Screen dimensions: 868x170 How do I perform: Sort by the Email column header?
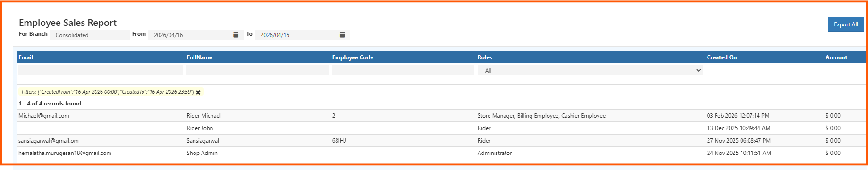tap(25, 57)
